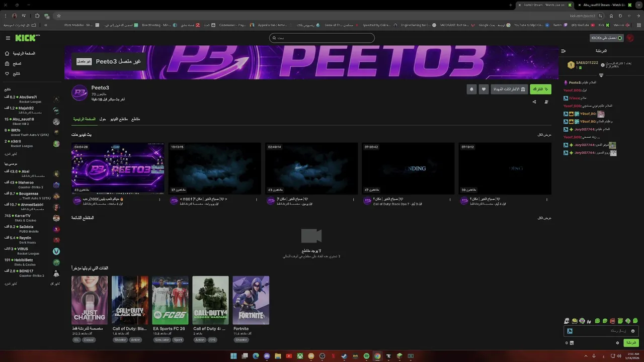Screen dimensions: 644x362
Task: Toggle the follow heart button on channel
Action: point(484,89)
